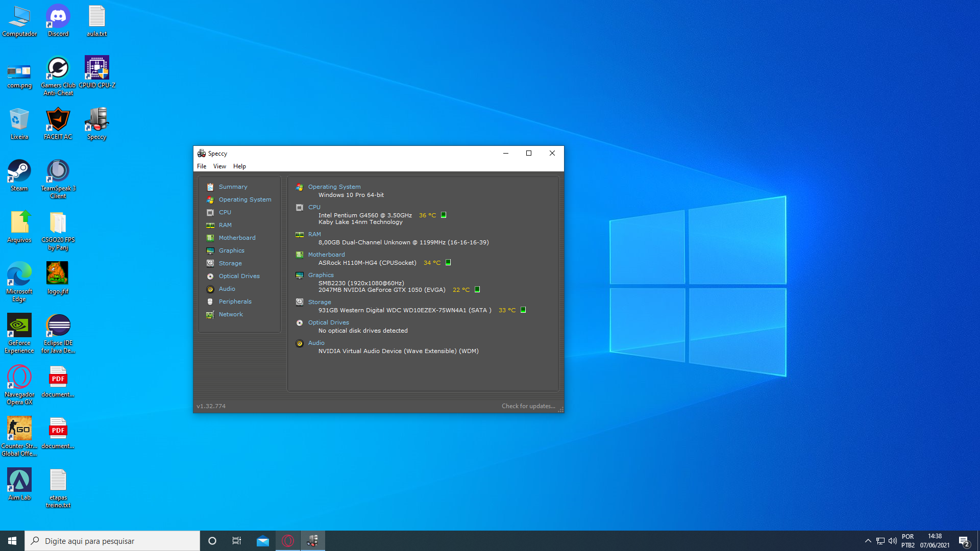Select Graphics in the Speccy sidebar

[x=231, y=251]
